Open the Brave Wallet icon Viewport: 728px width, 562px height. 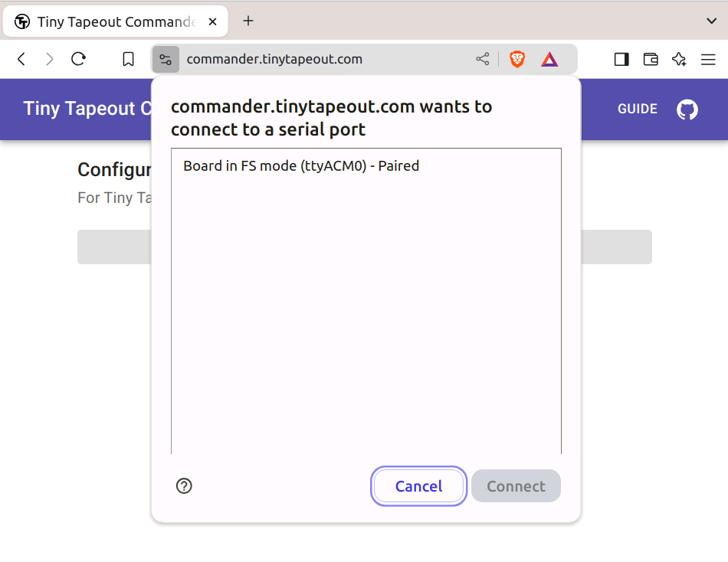651,59
